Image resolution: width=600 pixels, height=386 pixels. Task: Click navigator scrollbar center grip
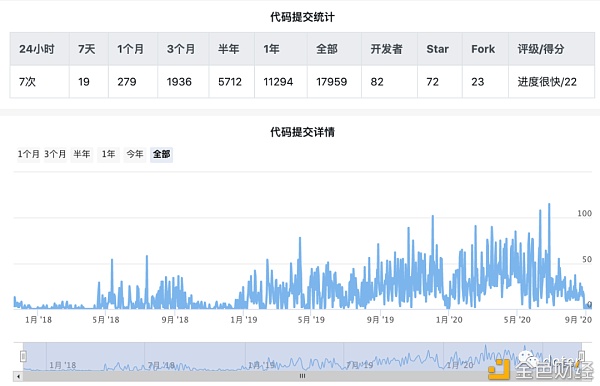tap(302, 376)
